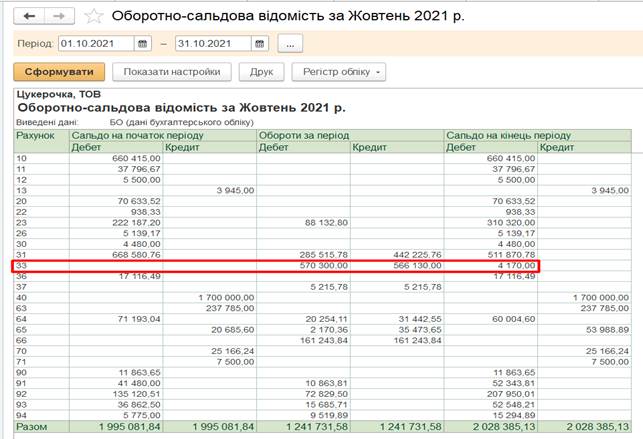Viewport: 643px width, 439px height.
Task: Click the start date field 01.10.2021
Action: pyautogui.click(x=95, y=44)
